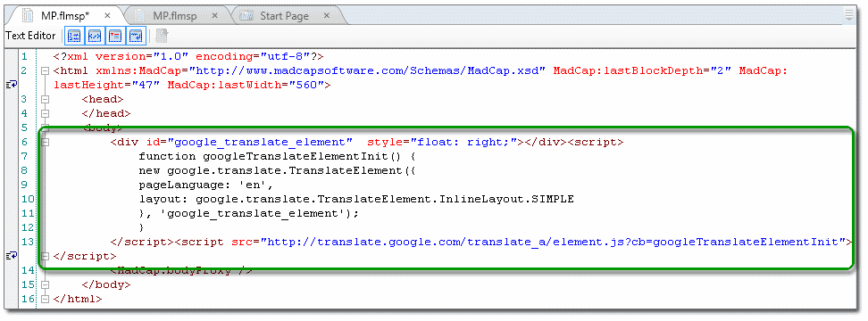The width and height of the screenshot is (868, 321).
Task: Click the file icon on MP.flmsp* tab
Action: [x=27, y=15]
